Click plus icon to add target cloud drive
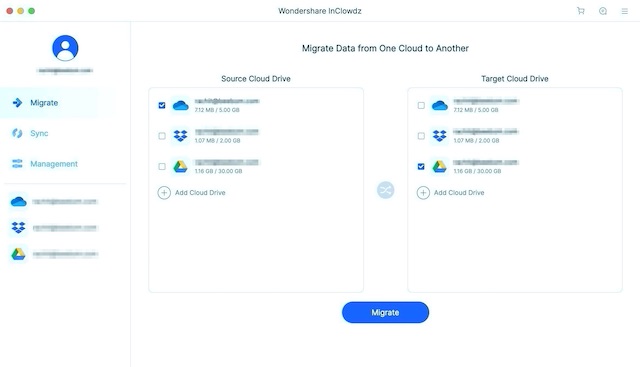 pos(423,193)
